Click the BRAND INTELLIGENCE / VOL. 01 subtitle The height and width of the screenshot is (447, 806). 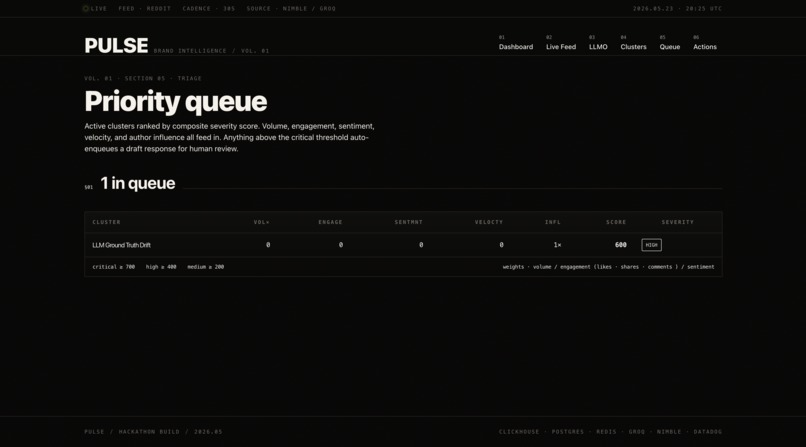click(211, 51)
